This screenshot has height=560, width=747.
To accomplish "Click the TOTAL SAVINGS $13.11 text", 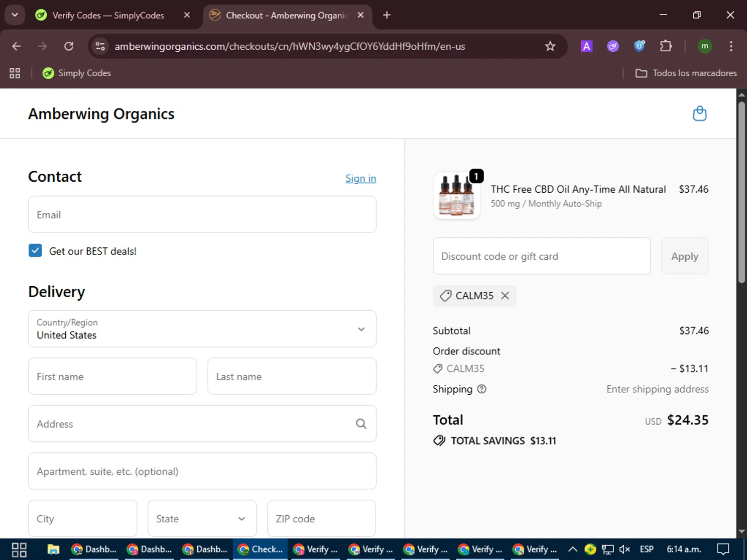I will pos(503,441).
